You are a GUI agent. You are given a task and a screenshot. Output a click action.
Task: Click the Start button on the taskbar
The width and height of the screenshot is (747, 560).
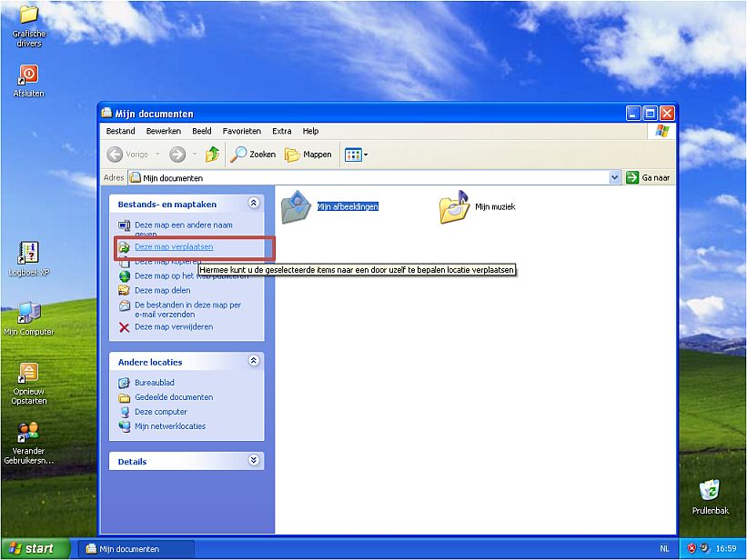[32, 547]
